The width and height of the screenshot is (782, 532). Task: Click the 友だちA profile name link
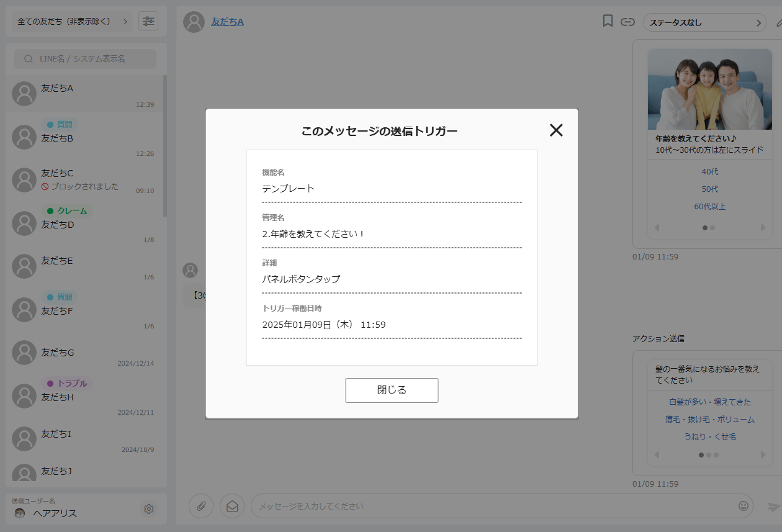(x=227, y=22)
